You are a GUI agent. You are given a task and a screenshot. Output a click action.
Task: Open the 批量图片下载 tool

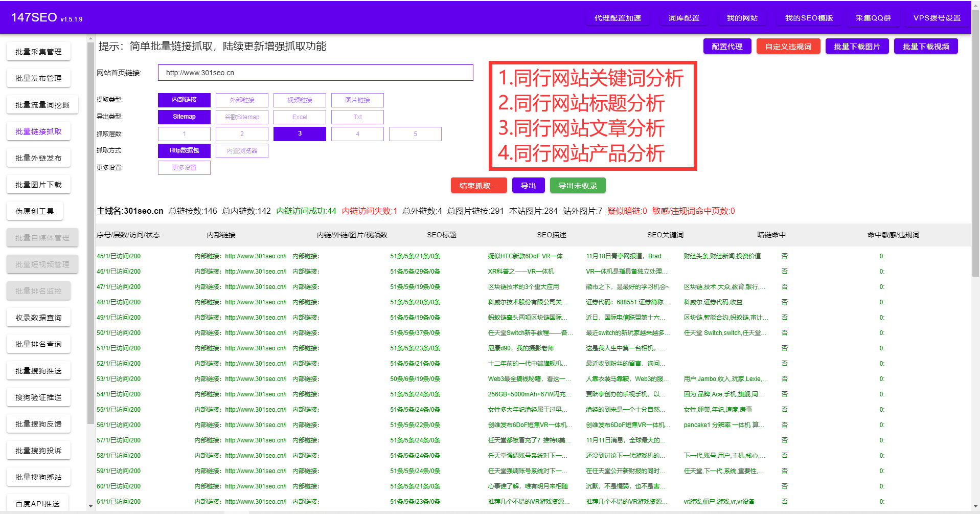(x=38, y=184)
